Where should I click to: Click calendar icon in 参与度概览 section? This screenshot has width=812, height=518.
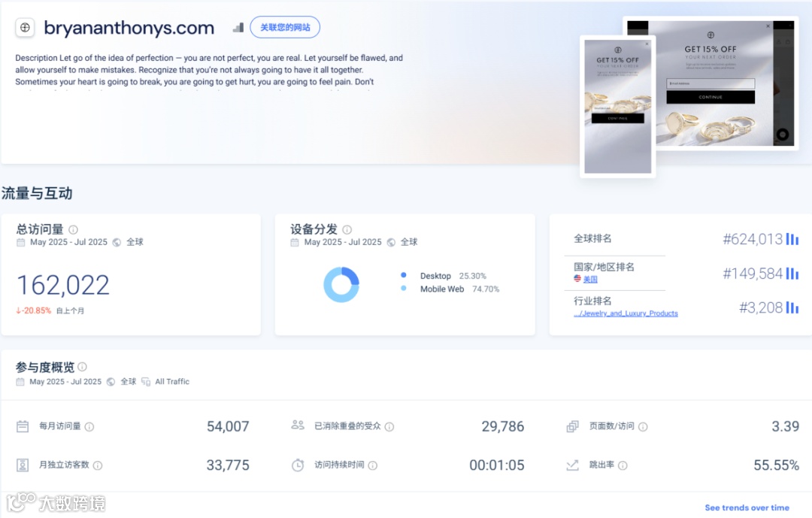point(20,382)
